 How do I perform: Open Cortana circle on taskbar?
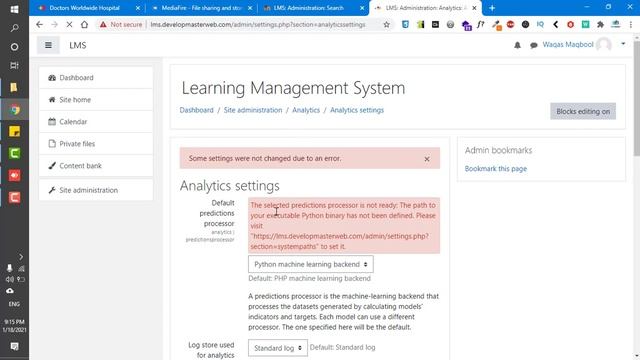click(x=14, y=47)
